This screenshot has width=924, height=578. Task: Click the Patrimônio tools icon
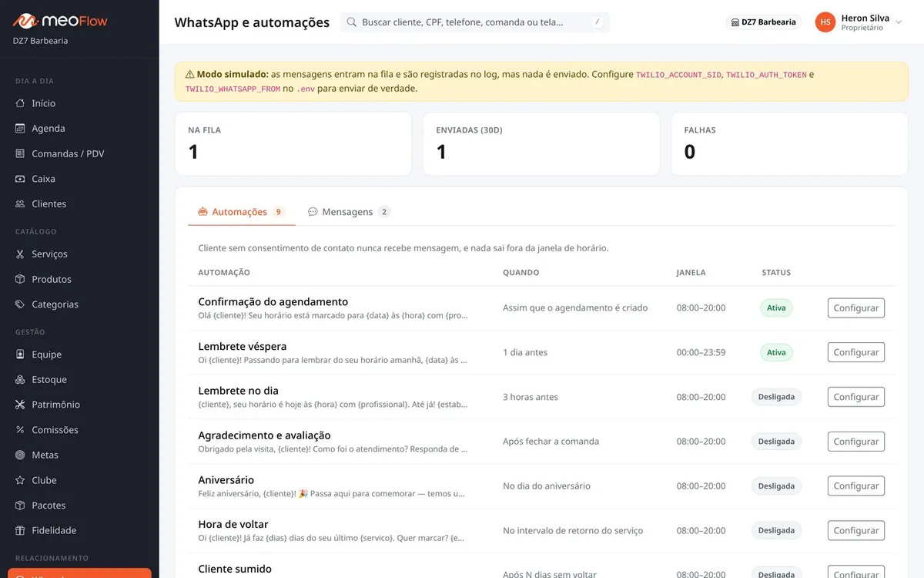[x=20, y=405]
